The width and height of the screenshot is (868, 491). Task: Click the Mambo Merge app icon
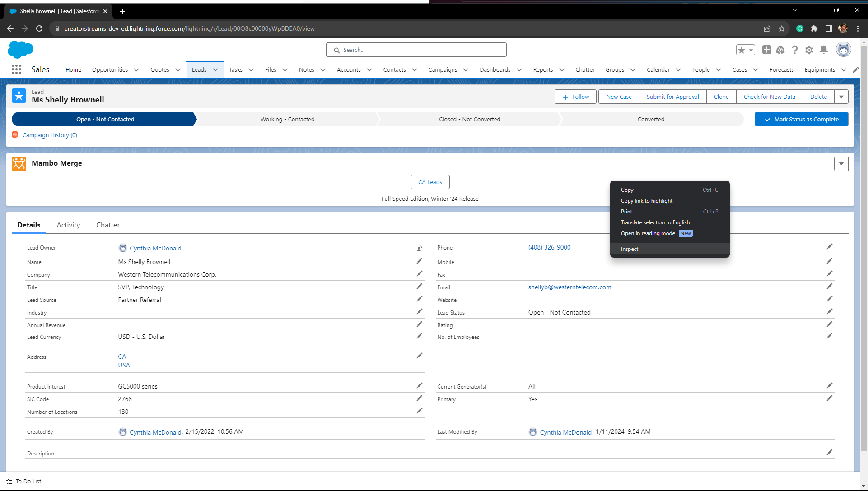tap(19, 164)
